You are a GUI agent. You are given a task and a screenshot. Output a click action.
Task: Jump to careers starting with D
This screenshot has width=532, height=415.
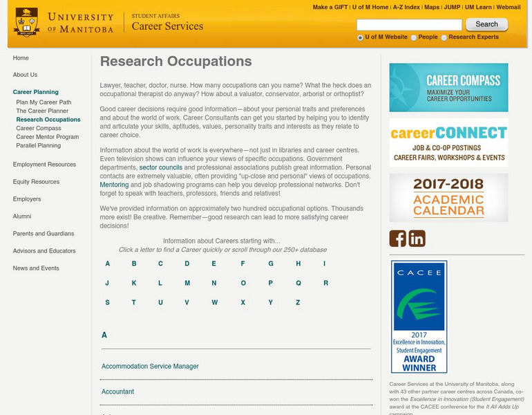tap(187, 264)
